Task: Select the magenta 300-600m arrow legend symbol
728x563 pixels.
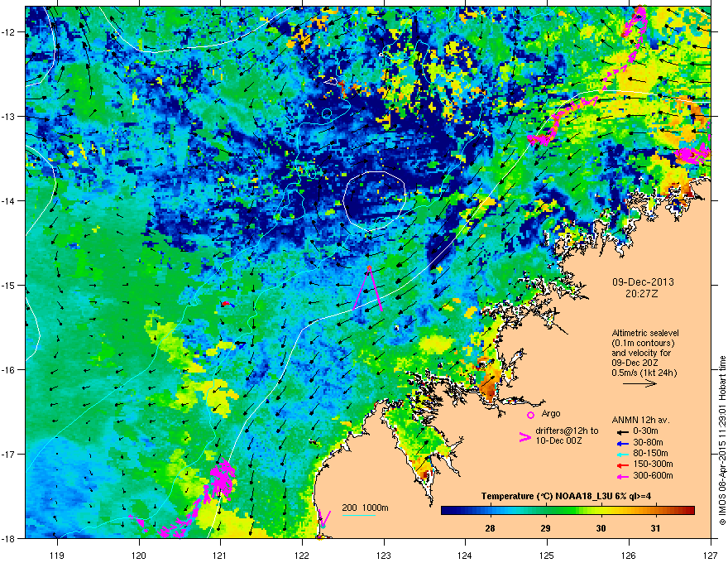Action: point(622,476)
